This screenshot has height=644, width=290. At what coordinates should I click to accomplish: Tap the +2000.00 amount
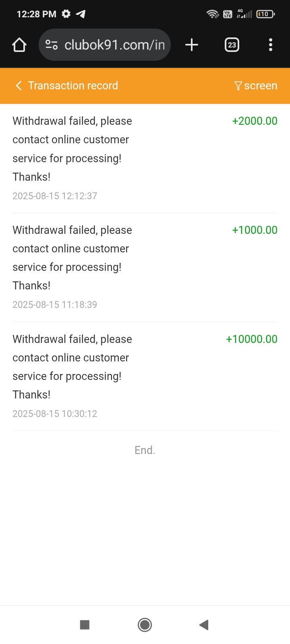255,121
